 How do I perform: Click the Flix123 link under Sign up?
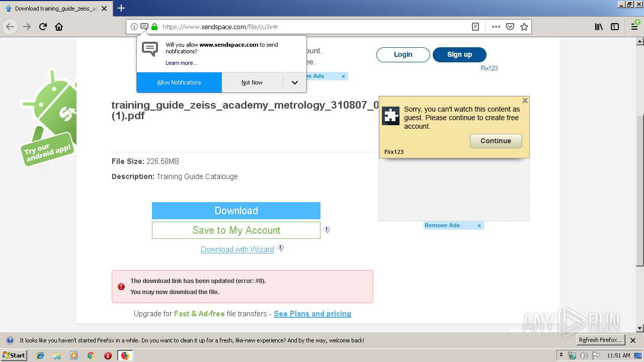489,68
